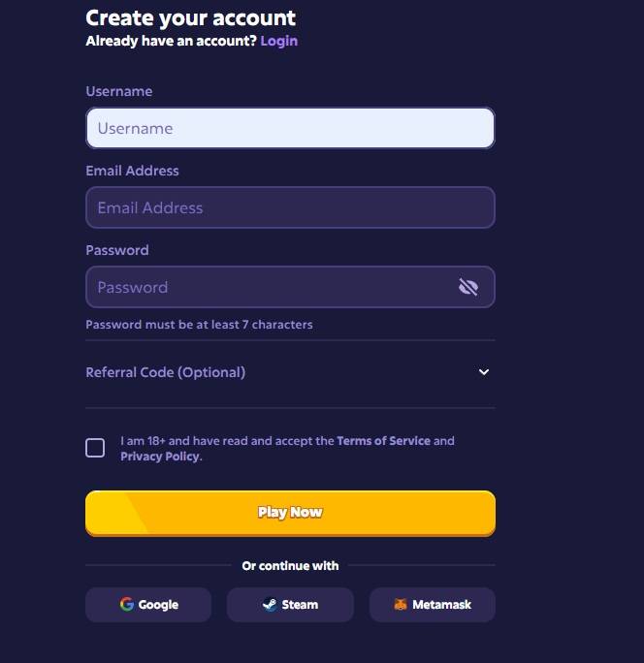The height and width of the screenshot is (663, 644).
Task: Open the Terms of Service link
Action: [383, 441]
